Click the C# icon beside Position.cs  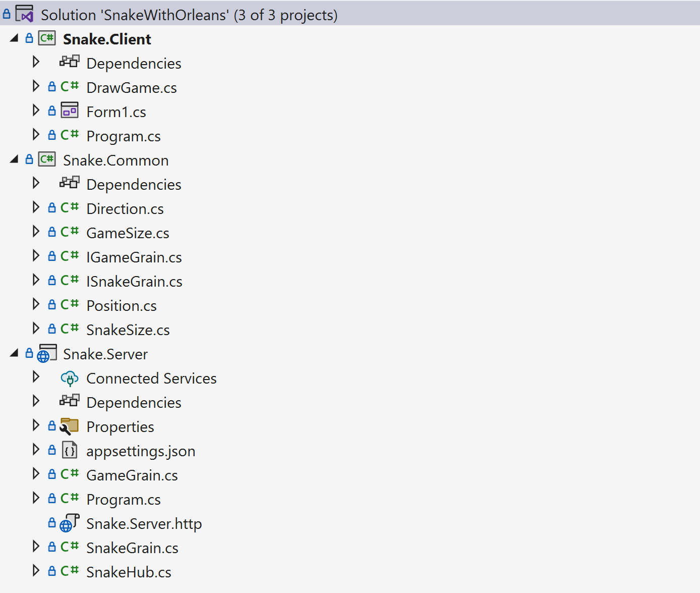[70, 304]
